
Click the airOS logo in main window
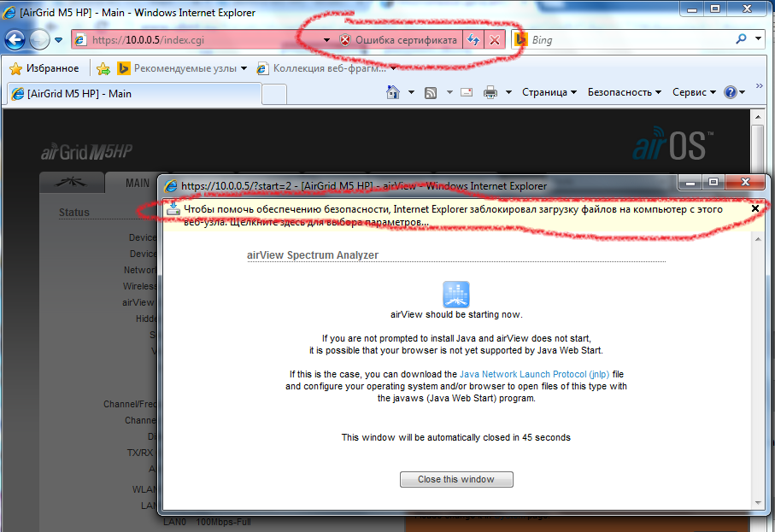pyautogui.click(x=672, y=143)
